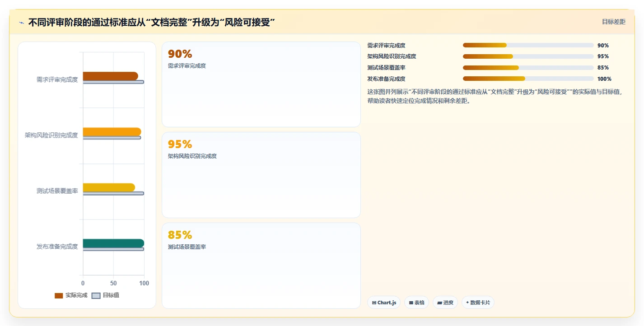The height and width of the screenshot is (326, 644).
Task: Open the 85% 测试场景覆盖率 data card
Action: click(261, 265)
